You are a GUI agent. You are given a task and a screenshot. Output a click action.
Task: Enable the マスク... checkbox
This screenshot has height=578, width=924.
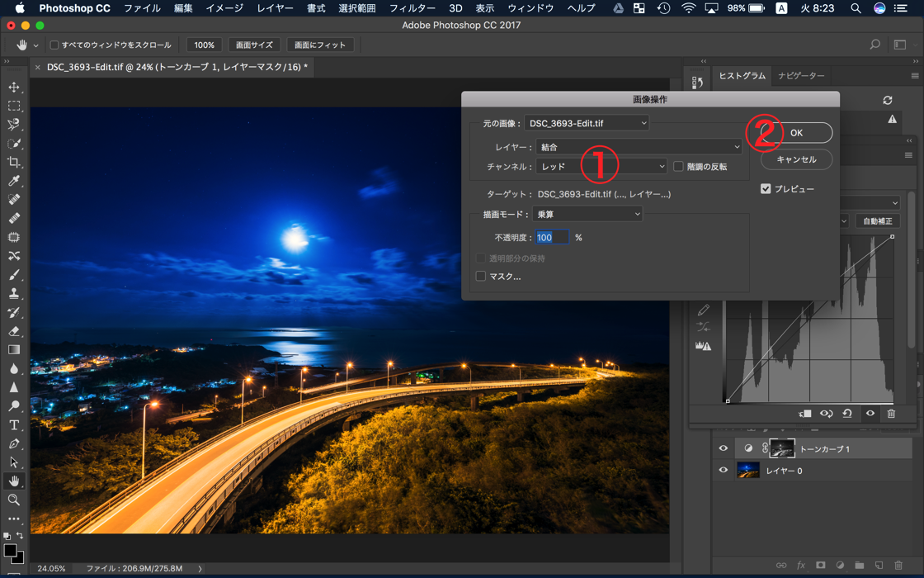tap(481, 276)
